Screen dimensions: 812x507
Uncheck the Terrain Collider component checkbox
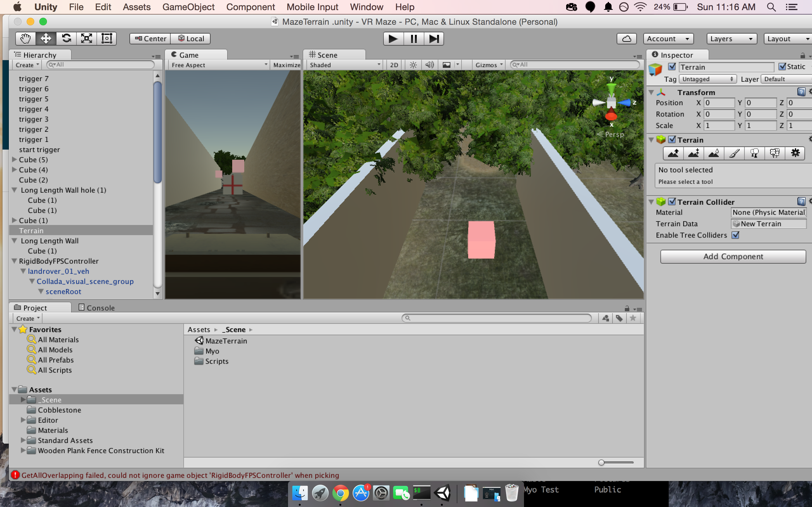tap(672, 202)
